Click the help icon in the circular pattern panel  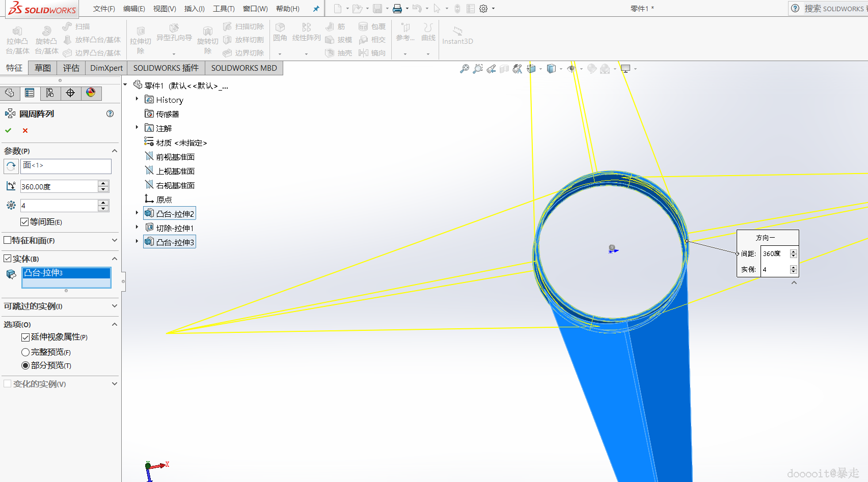(x=110, y=114)
